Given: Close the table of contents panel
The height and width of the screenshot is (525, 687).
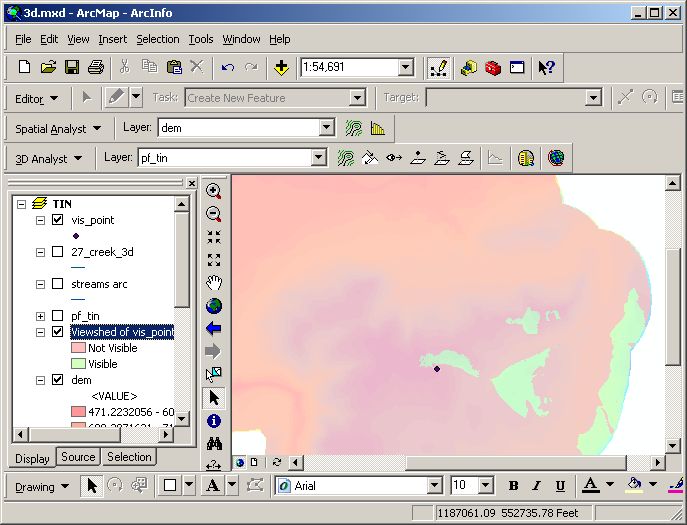Looking at the screenshot, I should pyautogui.click(x=191, y=183).
